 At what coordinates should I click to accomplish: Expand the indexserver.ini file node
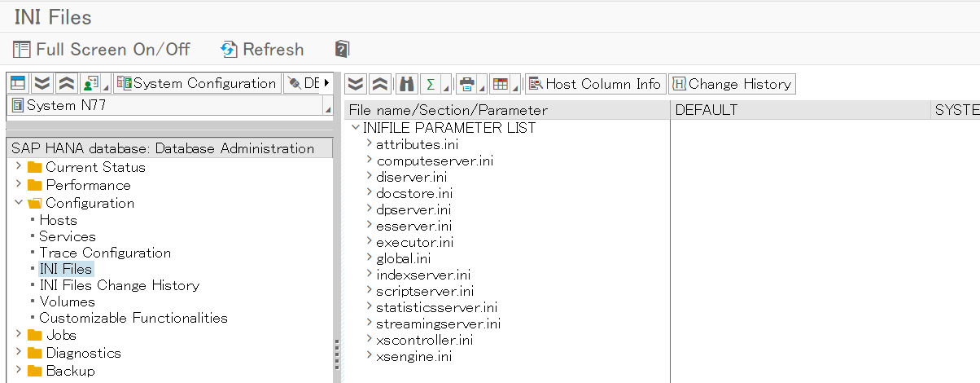tap(370, 275)
